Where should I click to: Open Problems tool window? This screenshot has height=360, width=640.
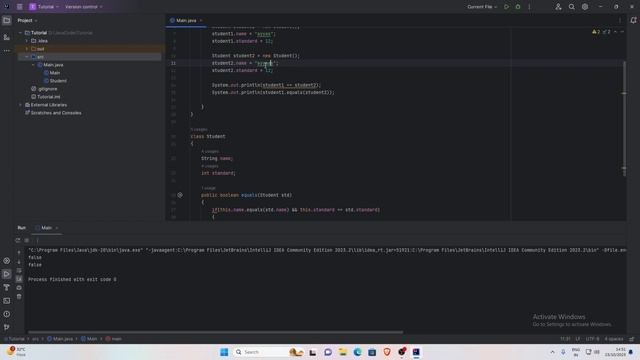(x=7, y=314)
